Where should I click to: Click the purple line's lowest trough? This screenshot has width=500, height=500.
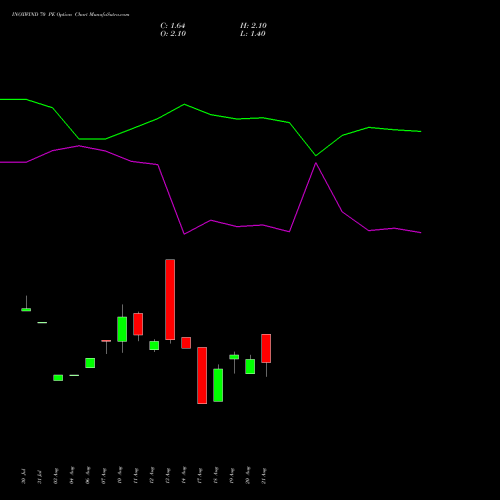(184, 234)
